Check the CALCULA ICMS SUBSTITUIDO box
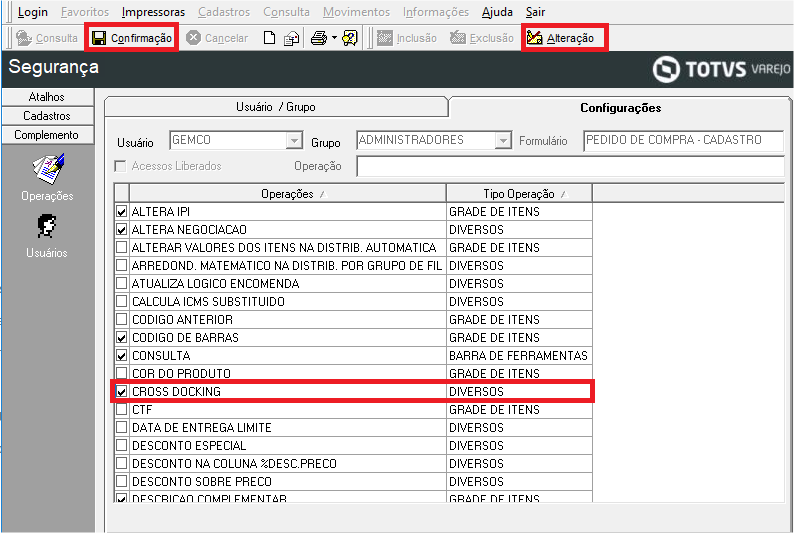Viewport: 794px width, 533px height. 122,302
